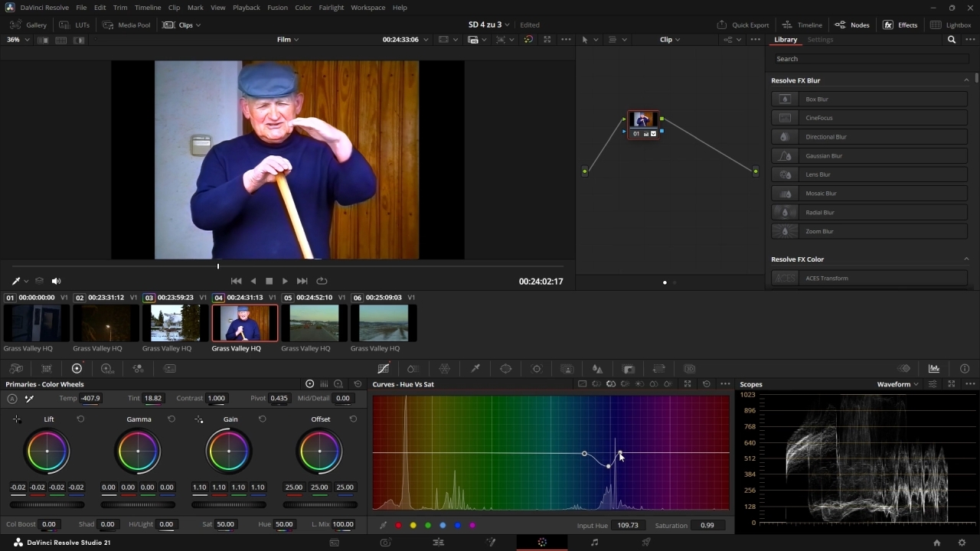This screenshot has width=980, height=551.
Task: Select the yellow hue swatch under curves
Action: pyautogui.click(x=413, y=525)
